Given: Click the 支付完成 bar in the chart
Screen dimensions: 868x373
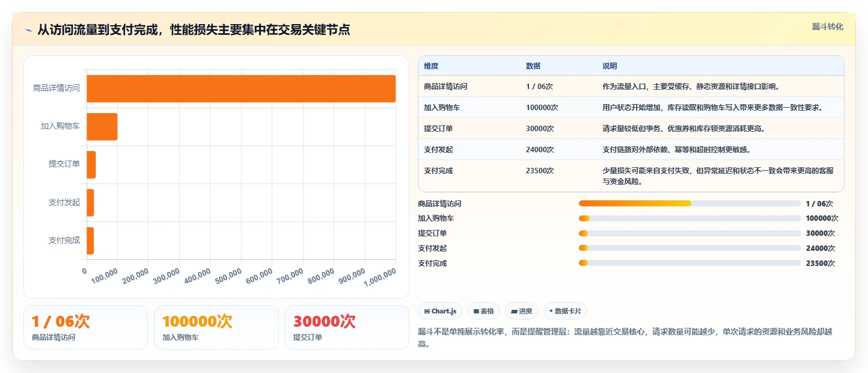Looking at the screenshot, I should [90, 240].
